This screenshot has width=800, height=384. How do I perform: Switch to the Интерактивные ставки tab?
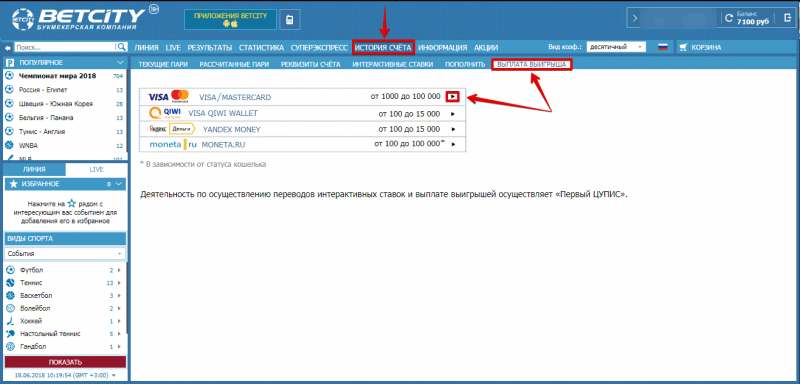(393, 65)
